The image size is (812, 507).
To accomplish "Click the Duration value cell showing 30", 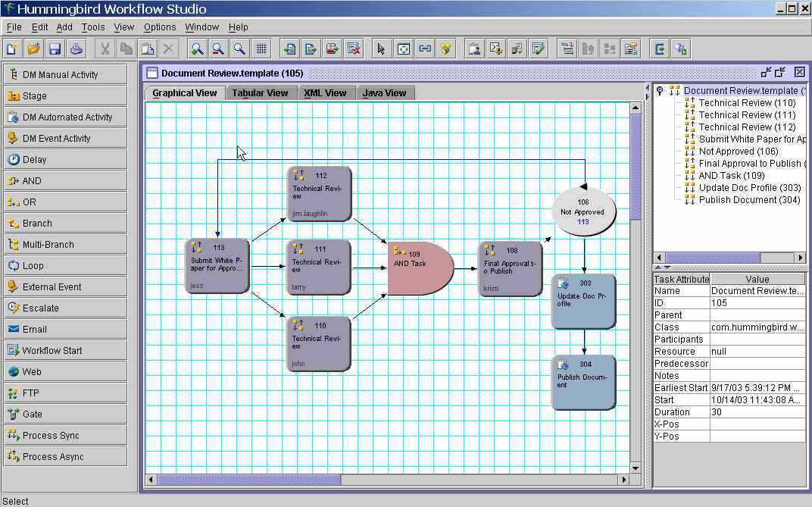I will coord(757,412).
